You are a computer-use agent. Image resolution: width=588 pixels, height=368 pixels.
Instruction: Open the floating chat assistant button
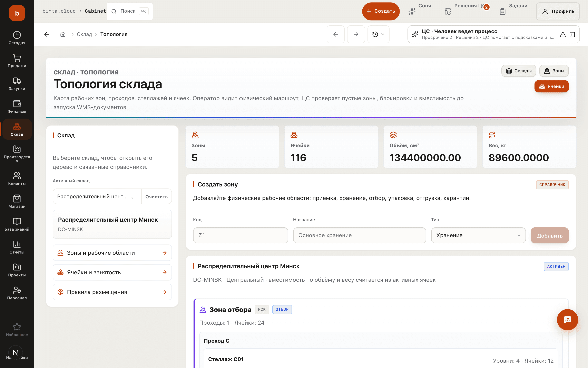[567, 320]
